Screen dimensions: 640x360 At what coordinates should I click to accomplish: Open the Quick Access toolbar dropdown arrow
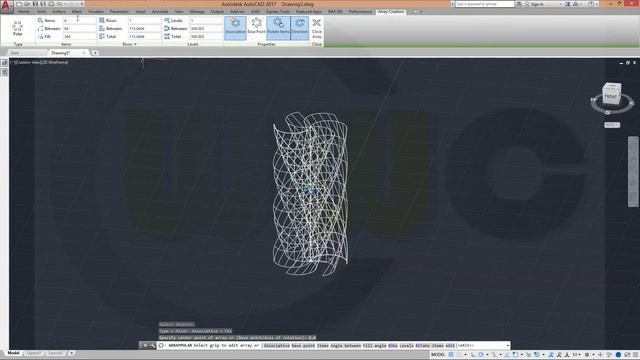click(82, 4)
